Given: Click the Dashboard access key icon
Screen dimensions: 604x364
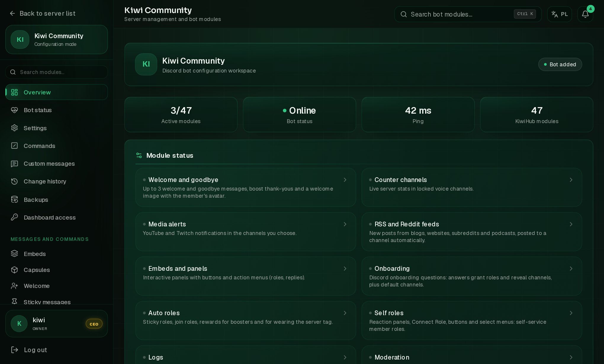Looking at the screenshot, I should [14, 217].
